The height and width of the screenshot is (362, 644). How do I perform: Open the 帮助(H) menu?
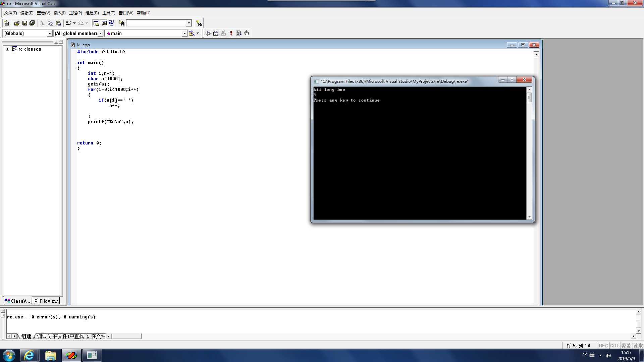[144, 13]
